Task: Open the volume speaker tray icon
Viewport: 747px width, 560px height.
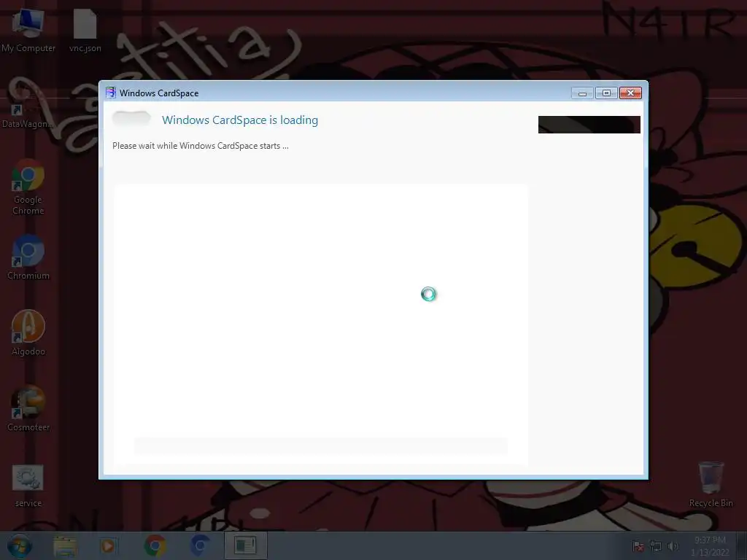Action: [x=673, y=546]
